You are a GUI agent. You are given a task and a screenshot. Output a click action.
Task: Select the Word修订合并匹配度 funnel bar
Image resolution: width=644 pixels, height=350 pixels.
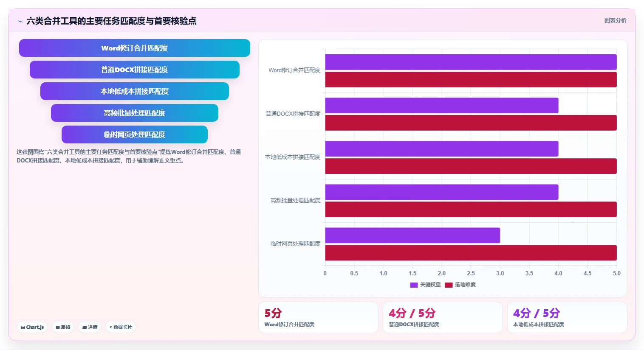[135, 48]
